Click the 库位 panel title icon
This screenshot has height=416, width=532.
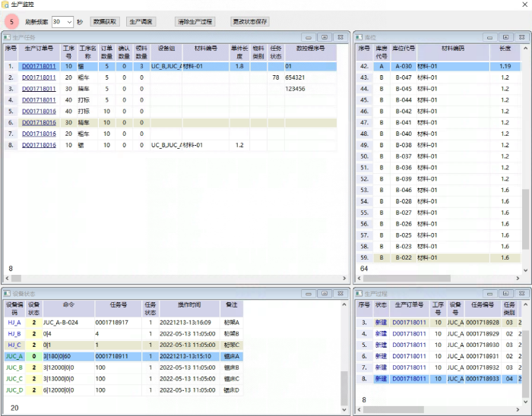360,36
